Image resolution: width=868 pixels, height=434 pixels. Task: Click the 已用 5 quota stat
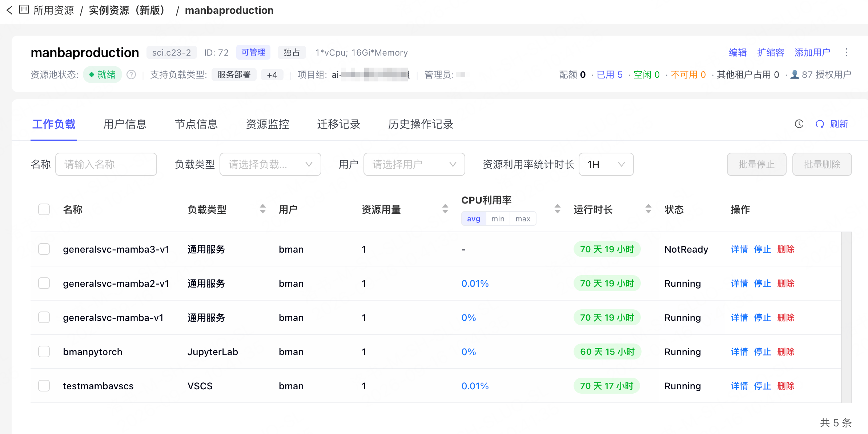coord(610,75)
